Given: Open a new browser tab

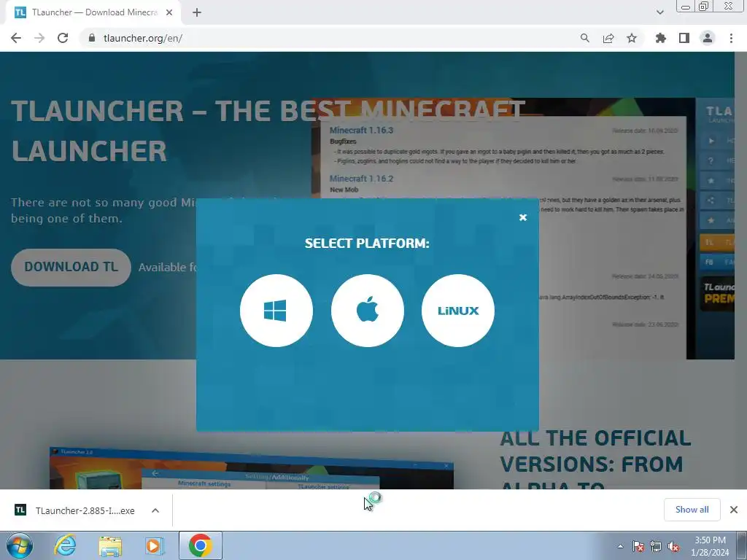Looking at the screenshot, I should tap(197, 12).
